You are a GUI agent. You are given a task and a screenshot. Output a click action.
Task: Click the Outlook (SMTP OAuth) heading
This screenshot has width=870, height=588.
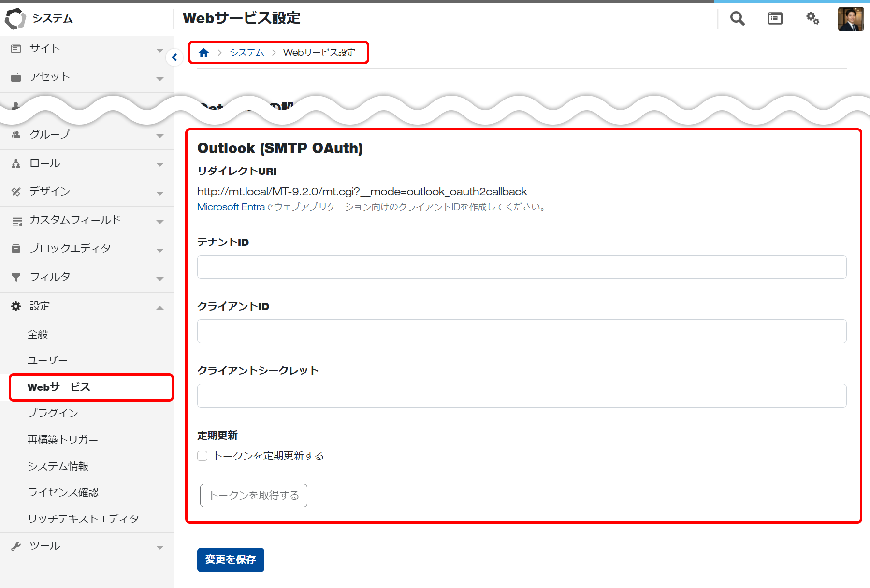click(x=280, y=148)
